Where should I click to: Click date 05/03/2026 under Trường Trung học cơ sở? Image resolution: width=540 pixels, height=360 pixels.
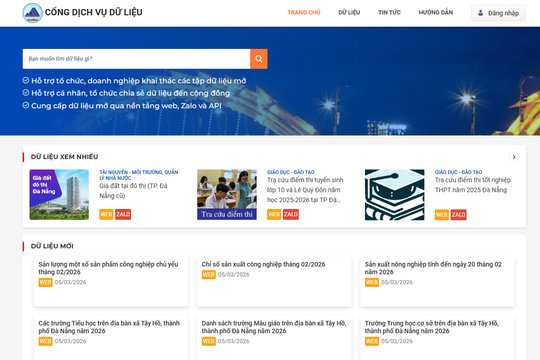397,341
